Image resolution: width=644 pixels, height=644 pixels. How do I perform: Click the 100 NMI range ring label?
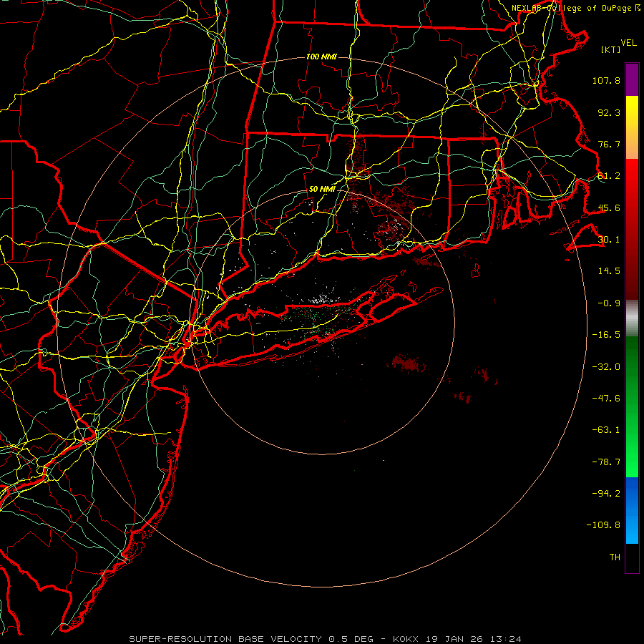point(321,57)
